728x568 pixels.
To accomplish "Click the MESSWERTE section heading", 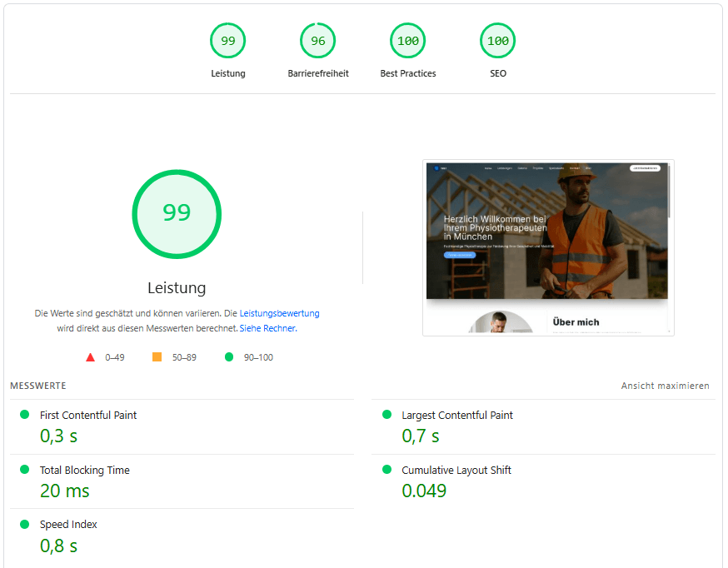I will [37, 386].
